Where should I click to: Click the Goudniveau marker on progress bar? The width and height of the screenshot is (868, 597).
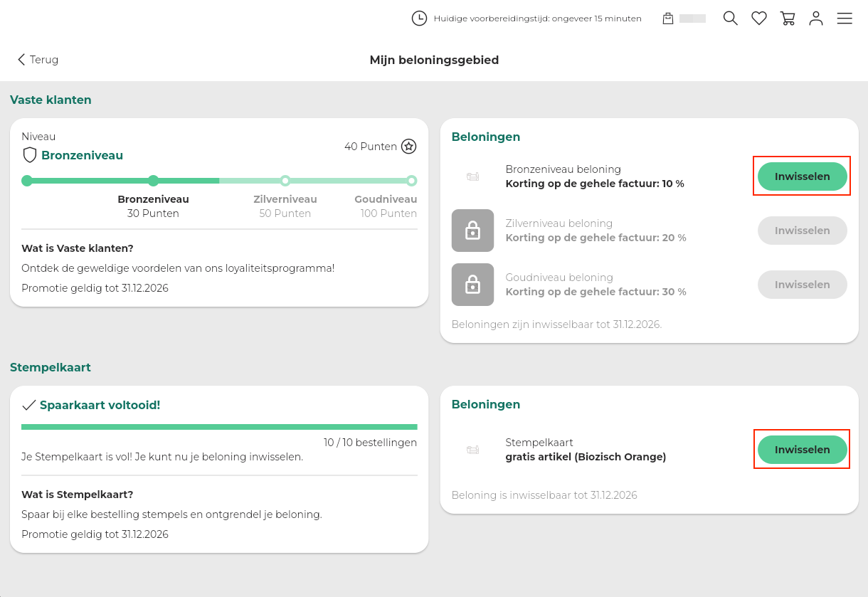click(x=411, y=181)
